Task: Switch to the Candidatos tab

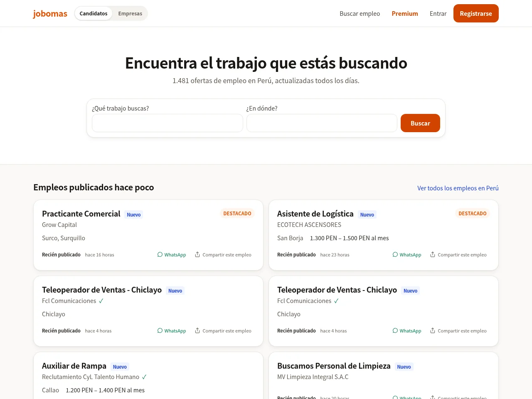Action: pos(94,13)
